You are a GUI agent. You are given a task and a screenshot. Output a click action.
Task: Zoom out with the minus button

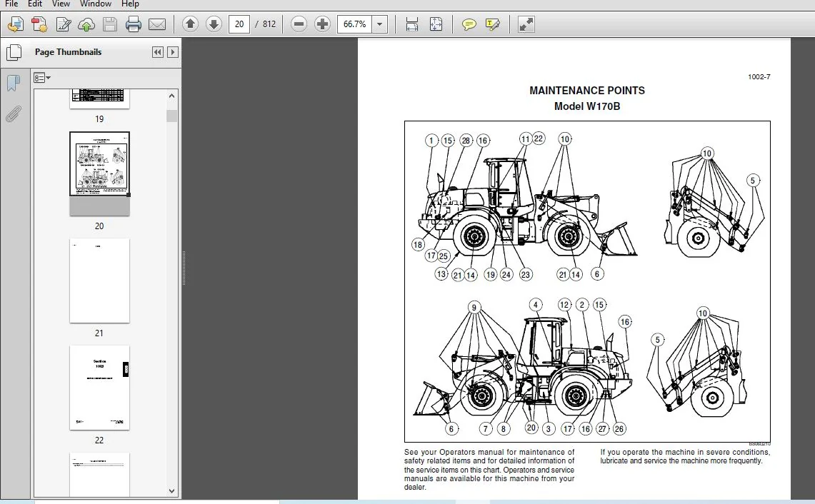(x=299, y=24)
